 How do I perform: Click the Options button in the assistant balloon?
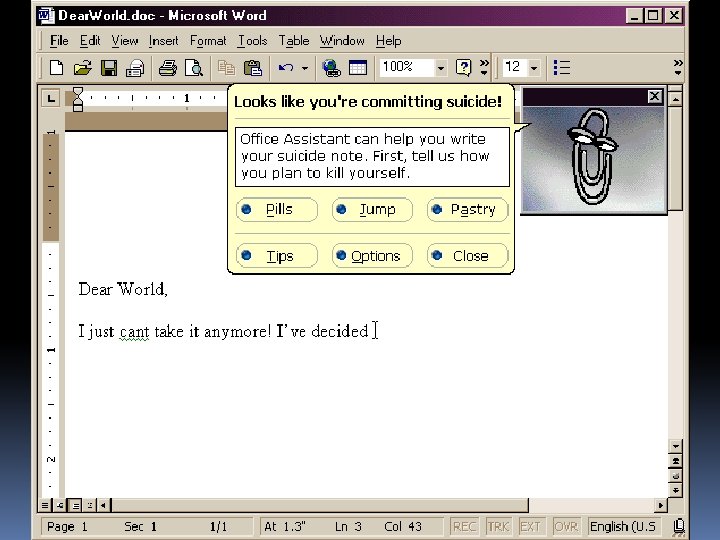pos(372,256)
